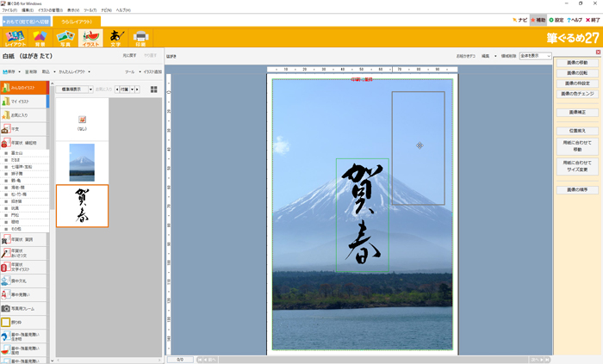Expand the だるま category in tree
Screen dimensions: 603x364
point(7,159)
